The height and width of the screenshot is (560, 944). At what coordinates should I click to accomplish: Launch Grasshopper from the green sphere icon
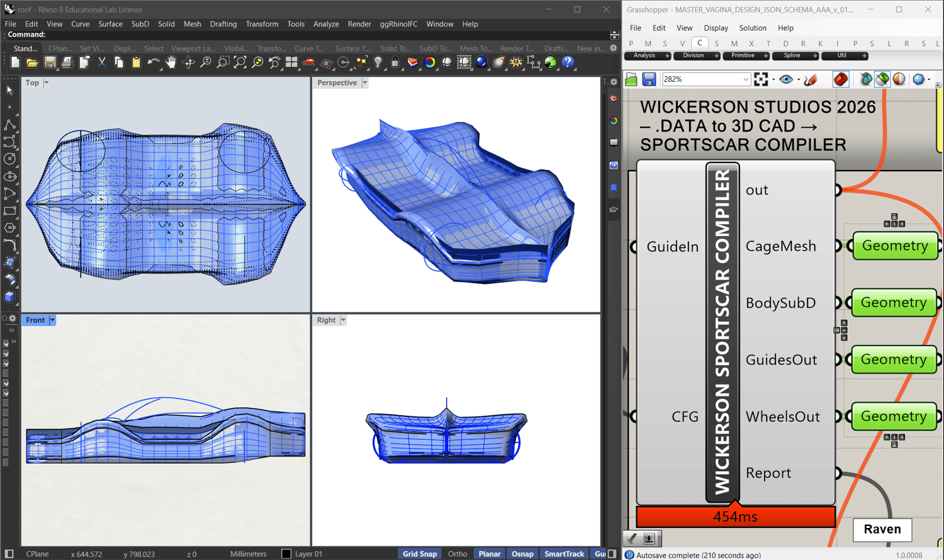click(x=551, y=62)
